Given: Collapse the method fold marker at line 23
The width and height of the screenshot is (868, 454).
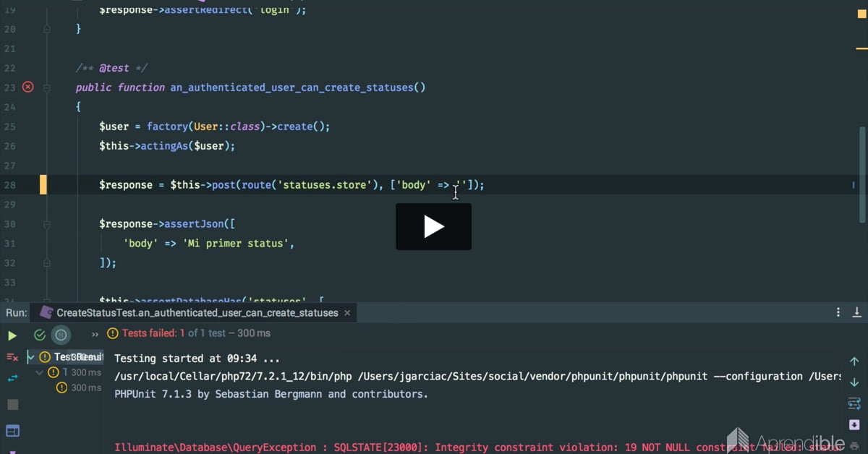Looking at the screenshot, I should pos(47,87).
